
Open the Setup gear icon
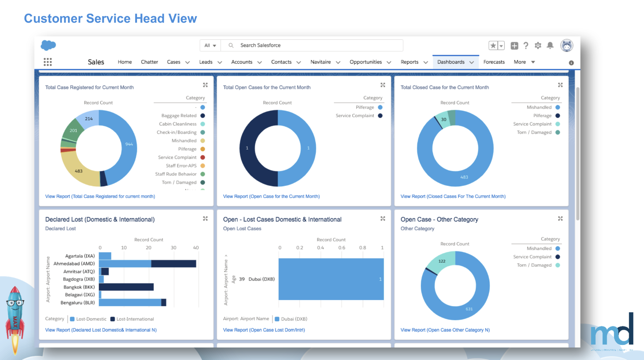[538, 46]
